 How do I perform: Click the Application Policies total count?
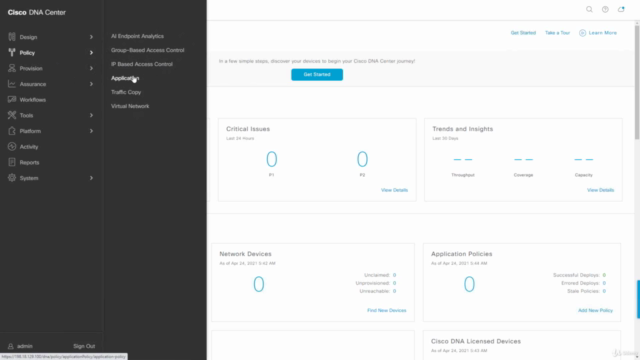click(x=469, y=284)
